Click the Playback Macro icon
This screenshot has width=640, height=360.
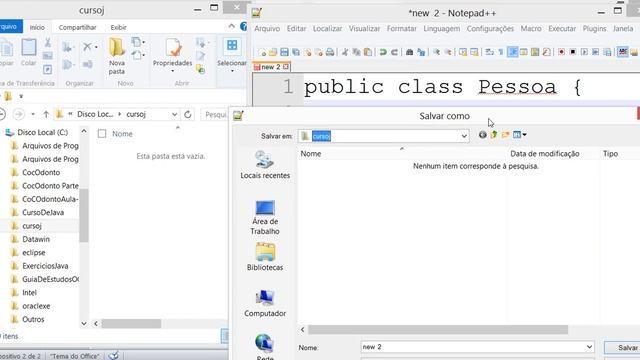point(584,52)
